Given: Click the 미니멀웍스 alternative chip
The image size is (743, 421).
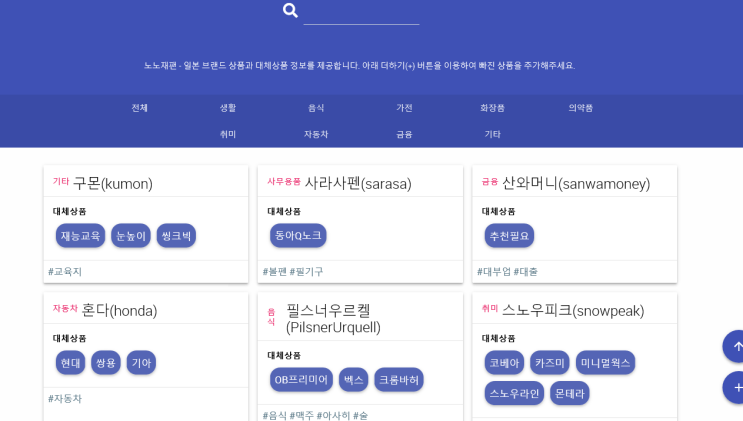Looking at the screenshot, I should click(605, 363).
